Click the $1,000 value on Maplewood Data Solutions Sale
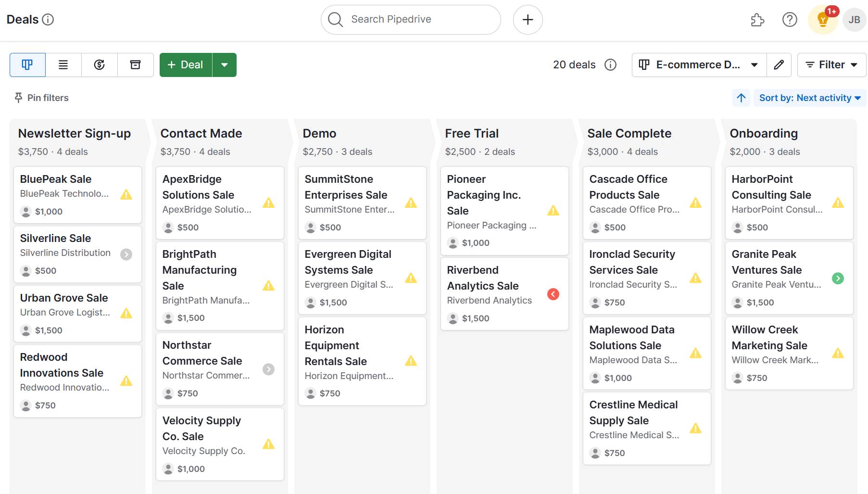868x494 pixels. pyautogui.click(x=618, y=378)
